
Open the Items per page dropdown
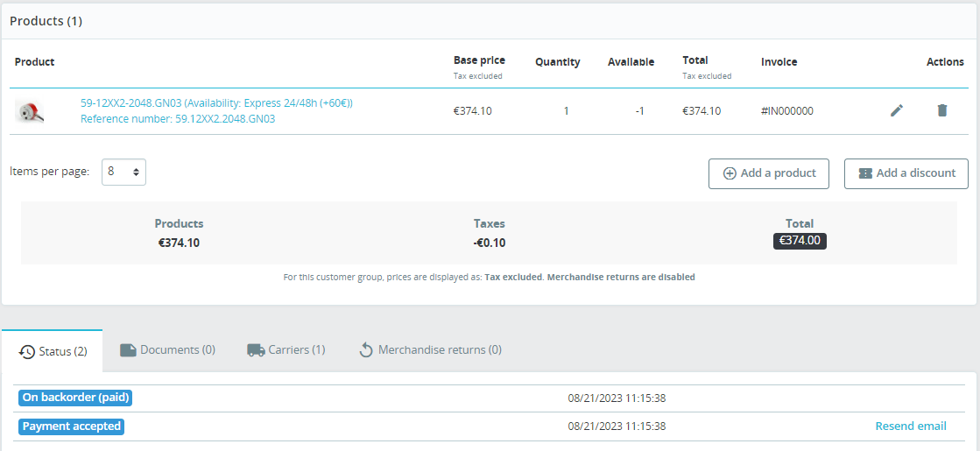123,172
